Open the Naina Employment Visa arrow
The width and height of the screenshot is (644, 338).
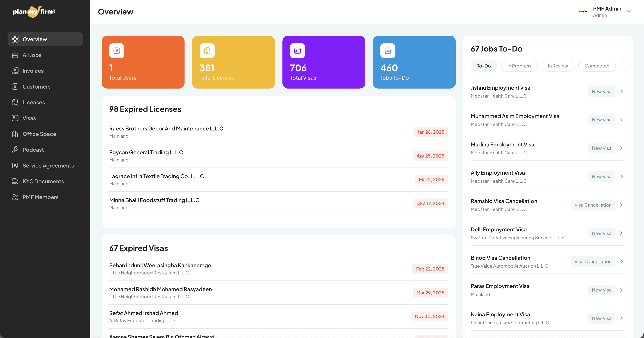pyautogui.click(x=621, y=318)
